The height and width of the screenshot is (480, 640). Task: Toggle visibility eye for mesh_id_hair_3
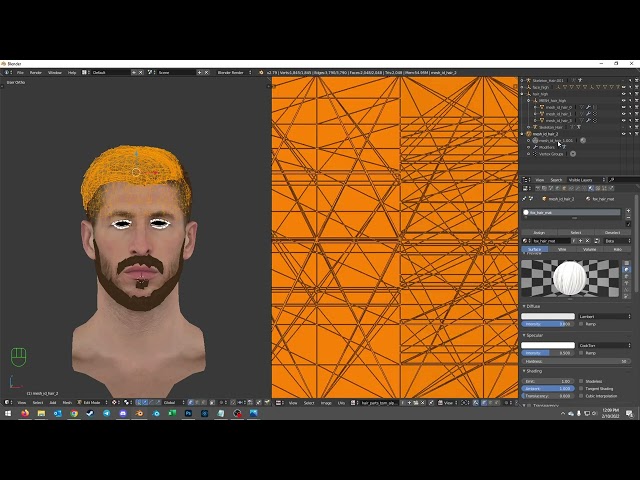coord(623,120)
